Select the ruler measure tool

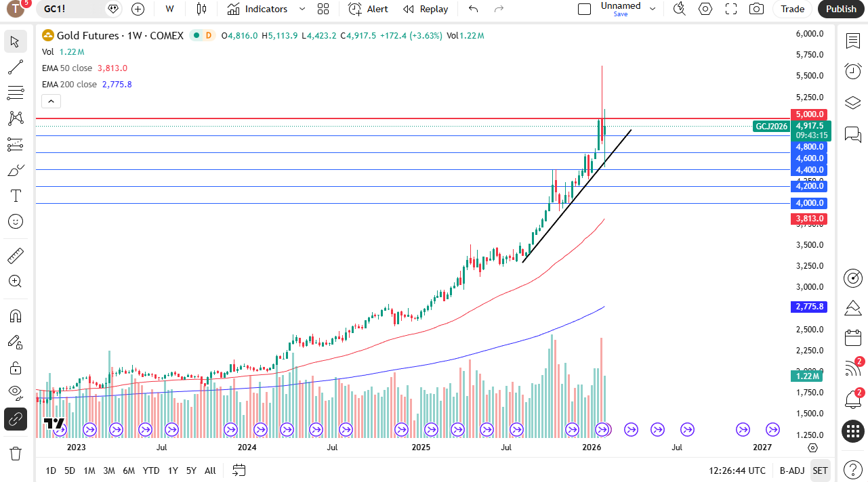(x=15, y=256)
